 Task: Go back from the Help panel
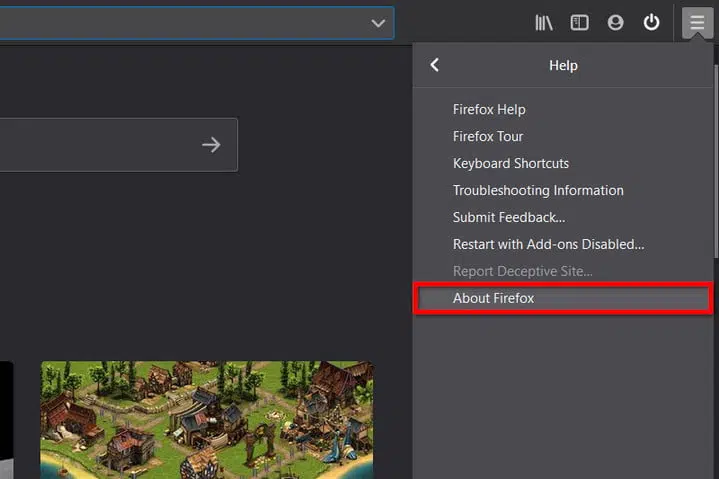(435, 65)
